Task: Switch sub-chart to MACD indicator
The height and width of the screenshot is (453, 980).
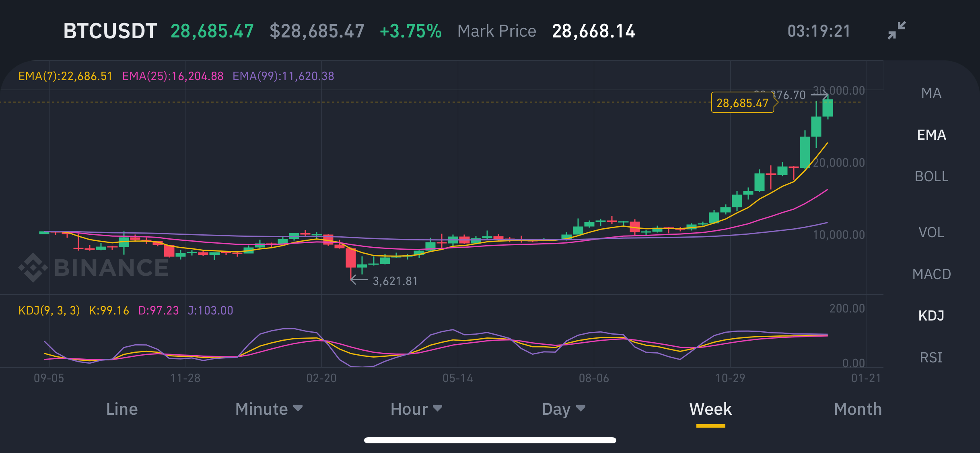Action: pyautogui.click(x=931, y=274)
